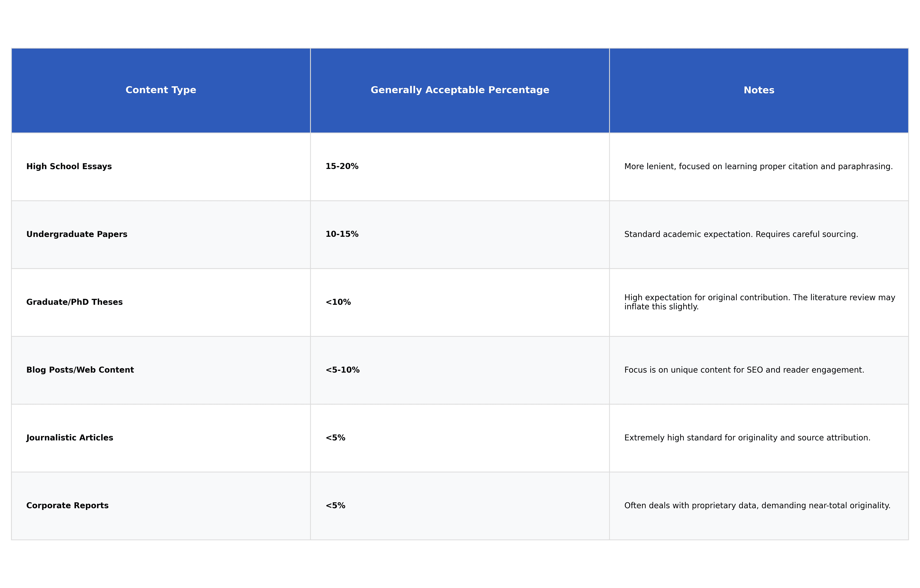Click the <5% value for Corporate Reports
This screenshot has height=588, width=920.
[x=335, y=506]
